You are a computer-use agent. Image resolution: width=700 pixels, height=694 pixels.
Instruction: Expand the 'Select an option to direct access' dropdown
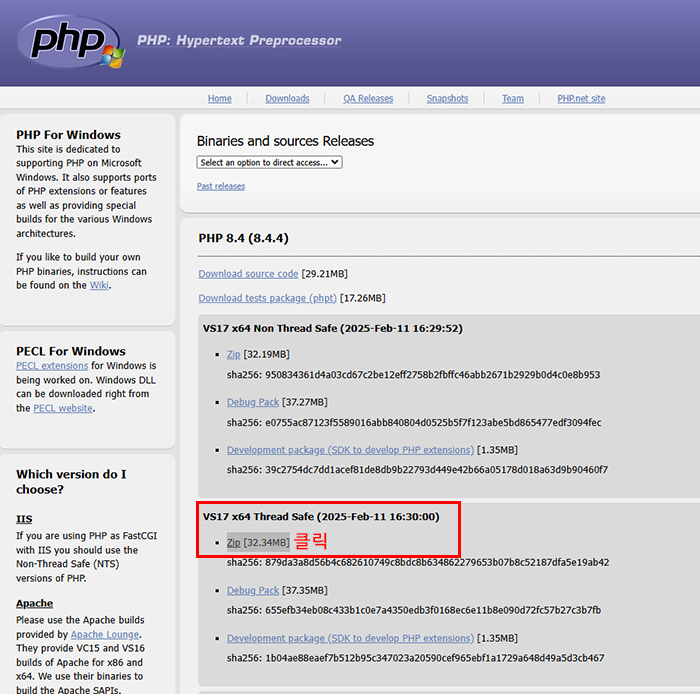point(269,162)
